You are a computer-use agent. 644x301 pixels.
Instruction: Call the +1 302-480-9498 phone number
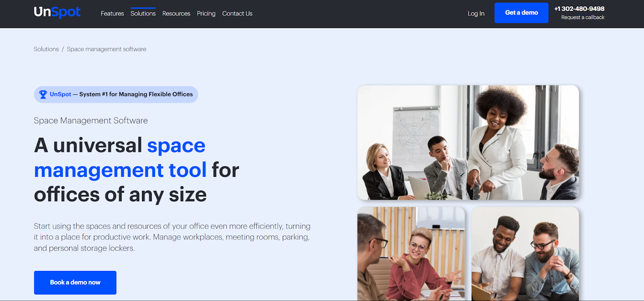579,8
